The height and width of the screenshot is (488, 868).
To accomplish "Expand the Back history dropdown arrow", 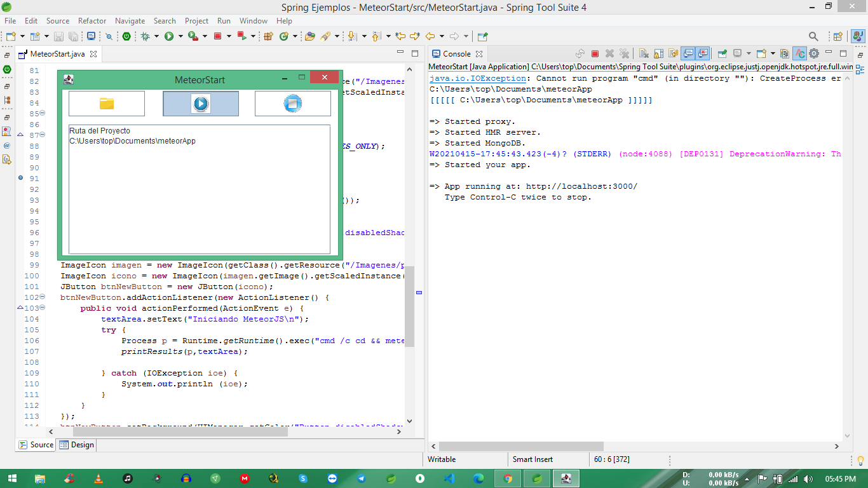I will [x=442, y=36].
